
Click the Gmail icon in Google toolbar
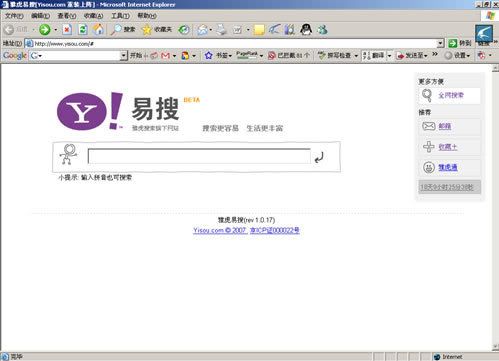tap(165, 56)
